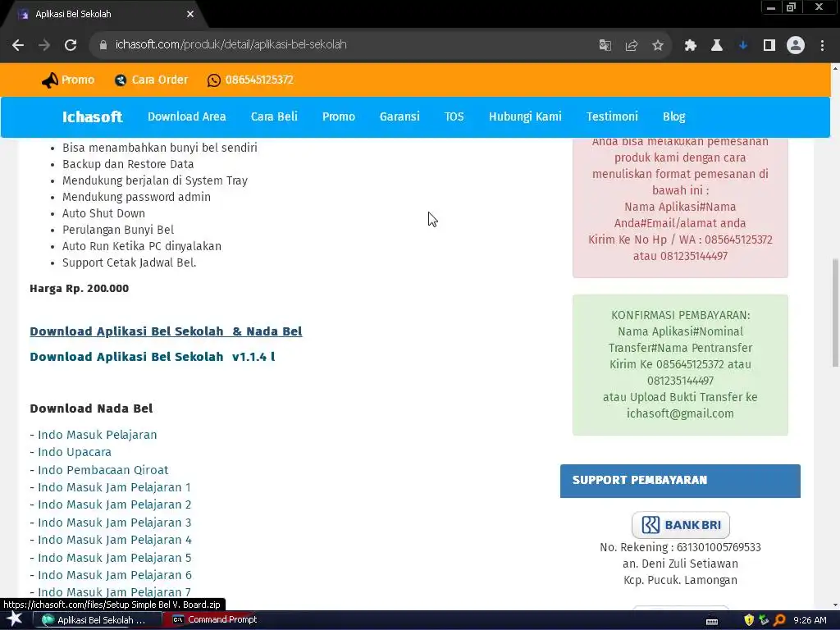This screenshot has width=840, height=630.
Task: Click the Bank BRI logo
Action: (680, 524)
